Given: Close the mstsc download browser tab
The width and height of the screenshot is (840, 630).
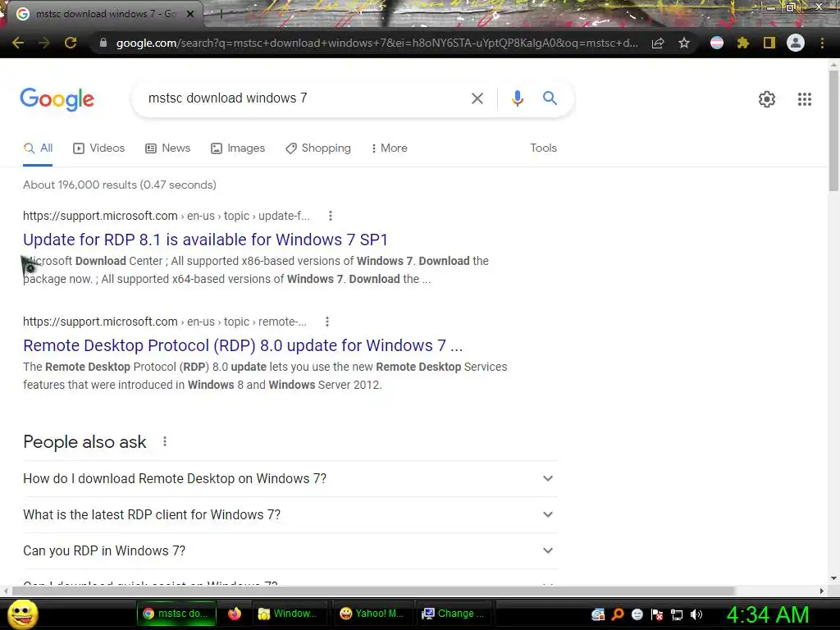Looking at the screenshot, I should pyautogui.click(x=190, y=14).
